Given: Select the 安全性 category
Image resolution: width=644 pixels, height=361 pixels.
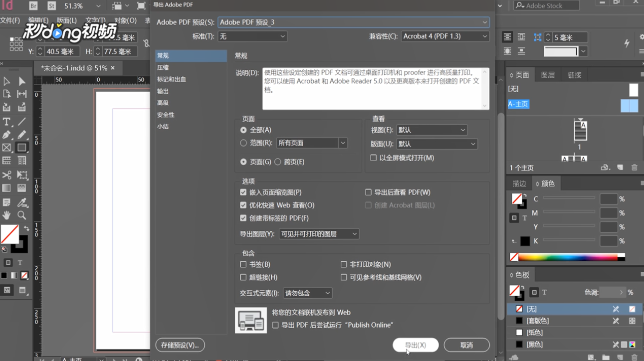Looking at the screenshot, I should coord(191,115).
